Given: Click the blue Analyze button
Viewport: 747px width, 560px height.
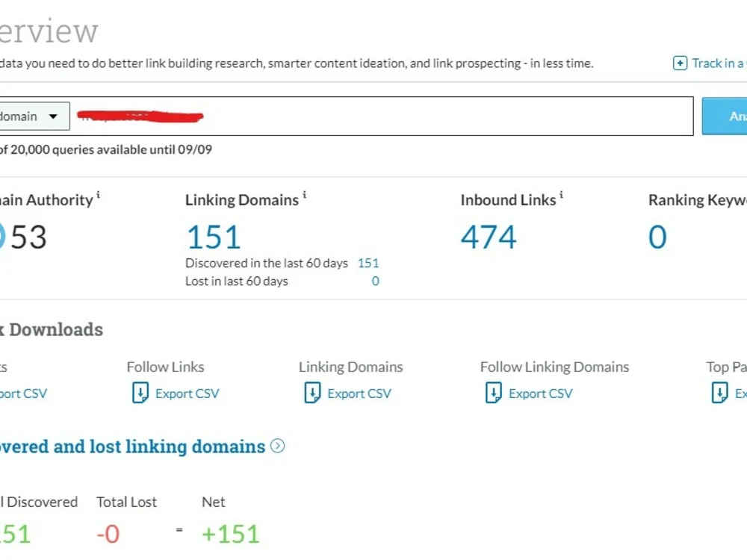Looking at the screenshot, I should click(x=725, y=116).
